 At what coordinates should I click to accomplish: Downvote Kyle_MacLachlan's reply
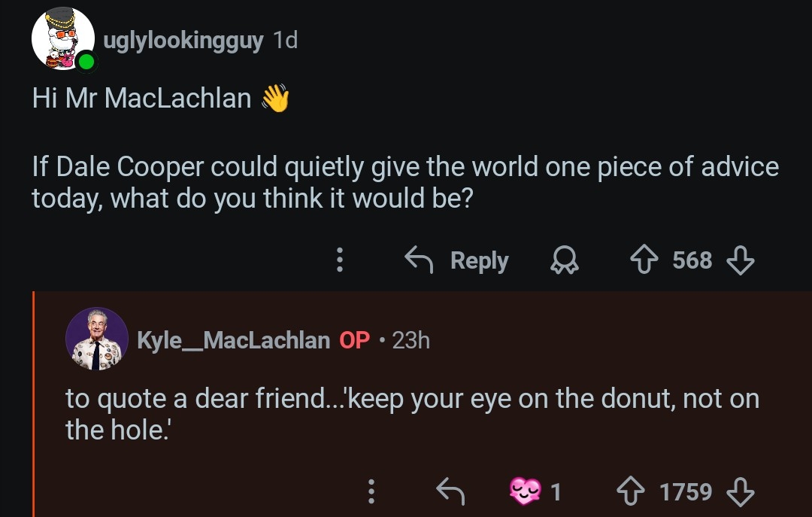coord(740,492)
